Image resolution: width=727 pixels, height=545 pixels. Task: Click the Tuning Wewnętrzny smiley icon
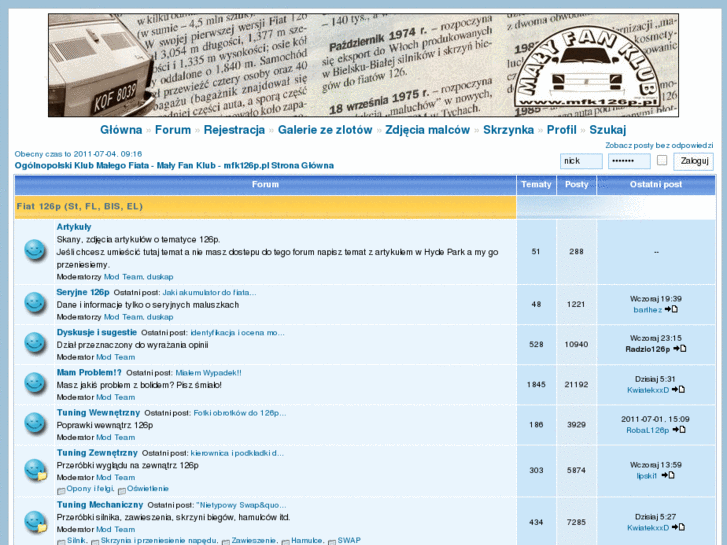coord(35,424)
